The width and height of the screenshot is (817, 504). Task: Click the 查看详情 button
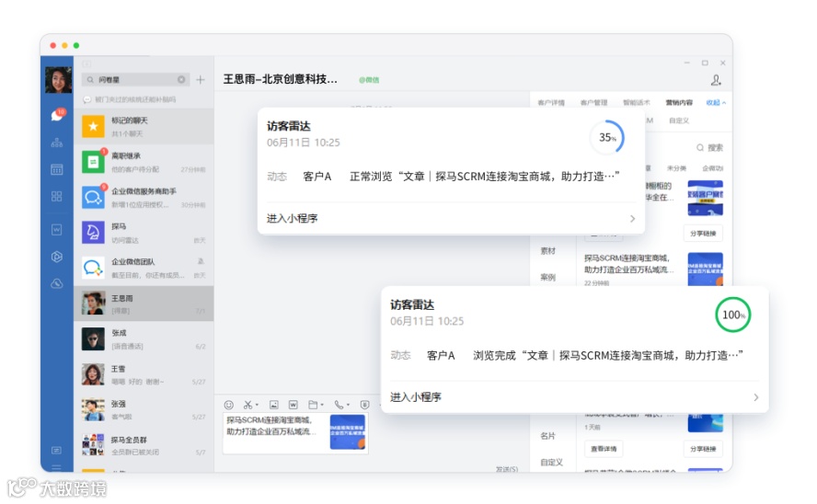(604, 449)
